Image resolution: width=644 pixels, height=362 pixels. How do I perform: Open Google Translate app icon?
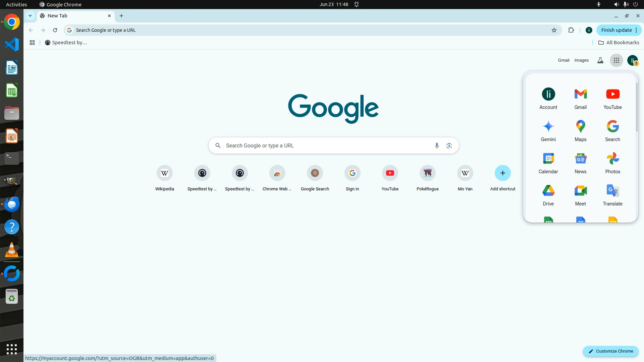point(612,195)
